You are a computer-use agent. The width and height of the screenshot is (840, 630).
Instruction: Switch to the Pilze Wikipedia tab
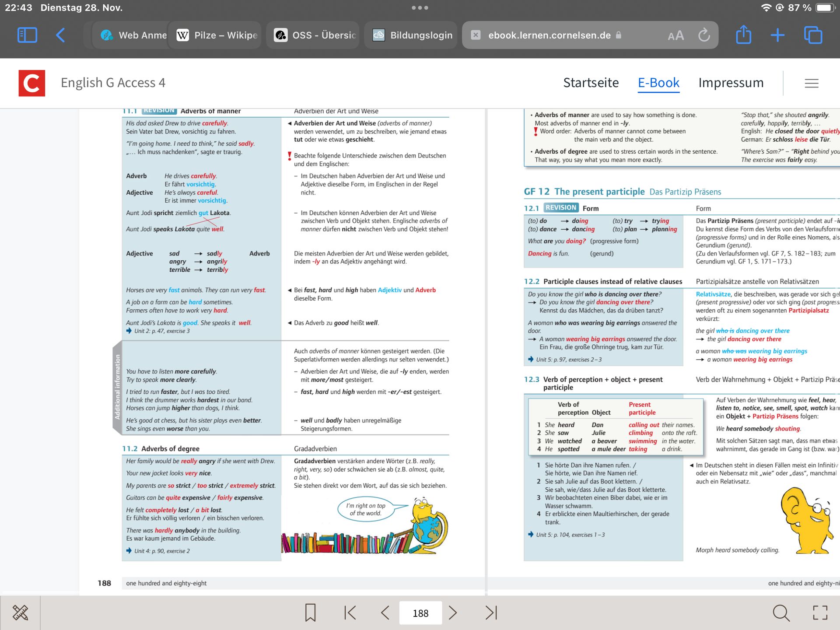click(x=217, y=35)
